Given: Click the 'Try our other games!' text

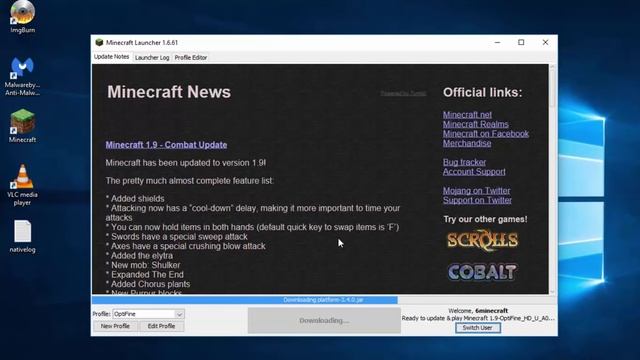Looking at the screenshot, I should (485, 219).
